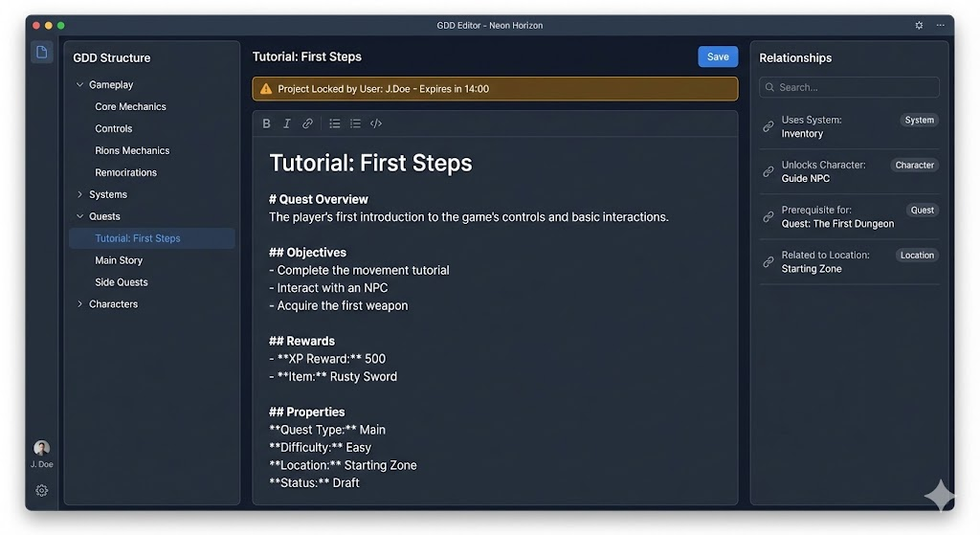Toggle italic formatting in toolbar

286,123
